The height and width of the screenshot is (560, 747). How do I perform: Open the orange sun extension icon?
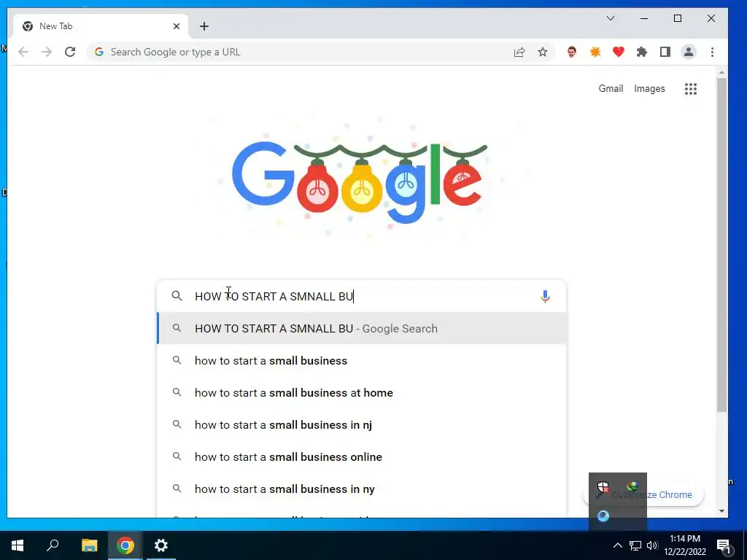pos(595,52)
